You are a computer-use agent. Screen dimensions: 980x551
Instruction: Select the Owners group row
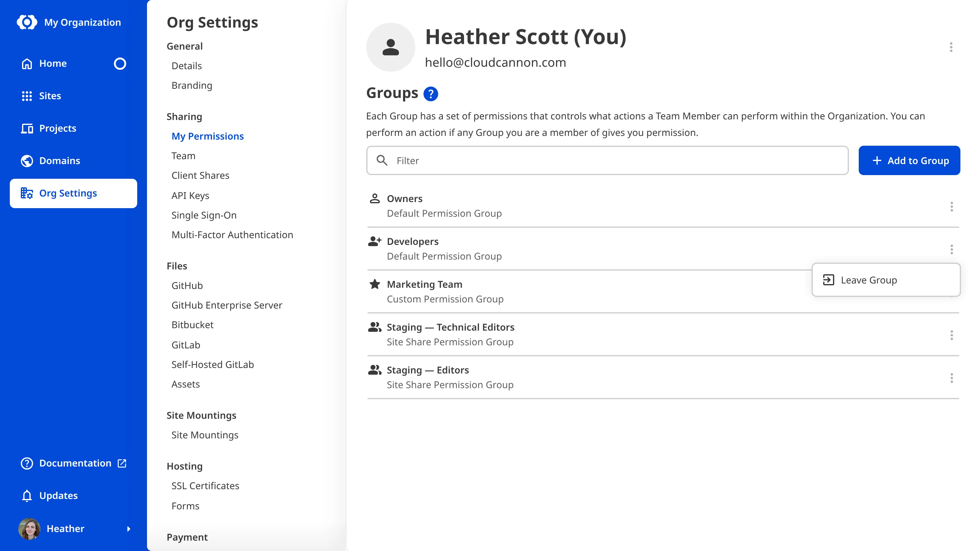tap(663, 206)
